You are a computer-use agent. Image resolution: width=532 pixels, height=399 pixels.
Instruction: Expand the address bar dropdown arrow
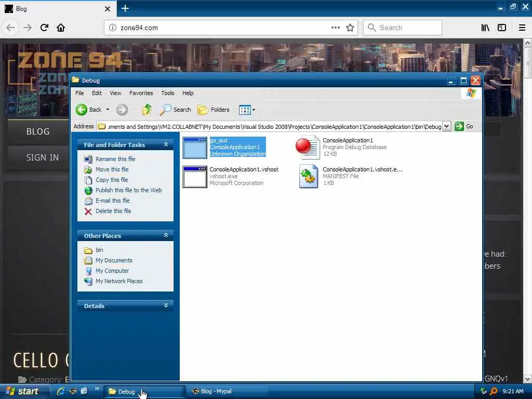click(x=446, y=127)
